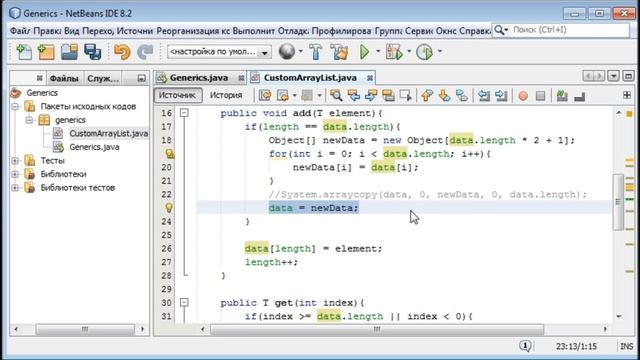640x360 pixels.
Task: Open the Сервис menu
Action: [419, 31]
